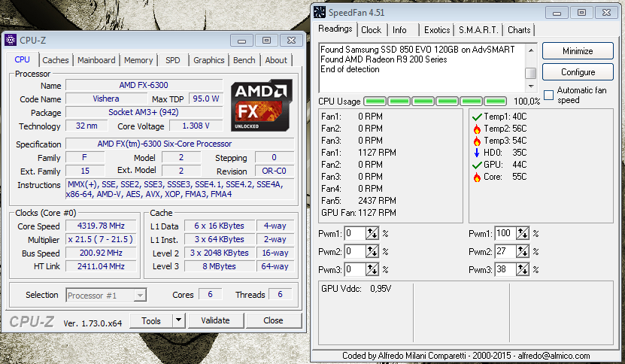Screen dimensions: 625x364
Task: Select the CPU tab in CPU-Z
Action: 22,59
